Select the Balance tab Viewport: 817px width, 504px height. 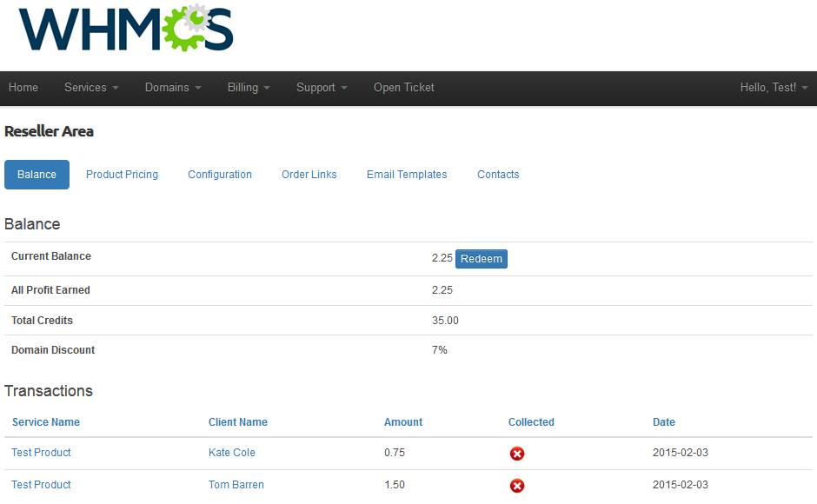click(x=37, y=175)
